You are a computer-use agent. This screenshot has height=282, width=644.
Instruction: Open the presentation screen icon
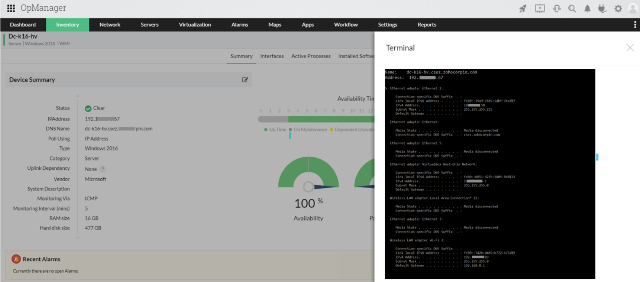coord(540,9)
